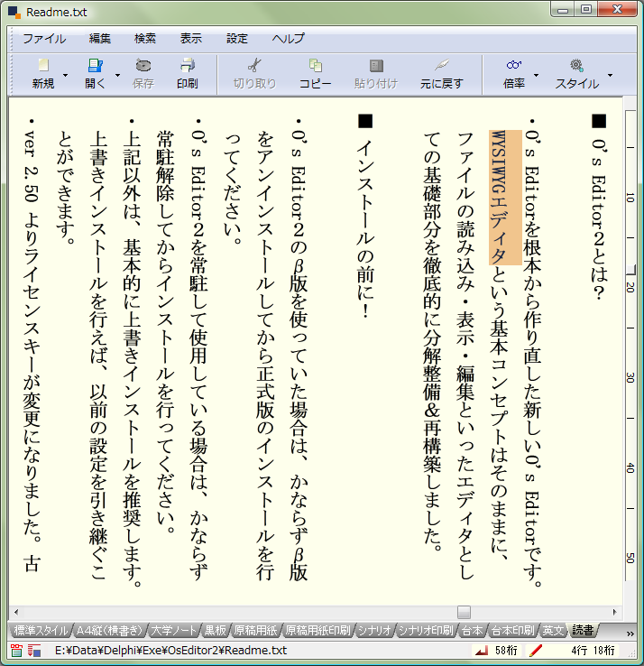Switch to the 大学ノート tab
This screenshot has width=644, height=666.
(173, 631)
